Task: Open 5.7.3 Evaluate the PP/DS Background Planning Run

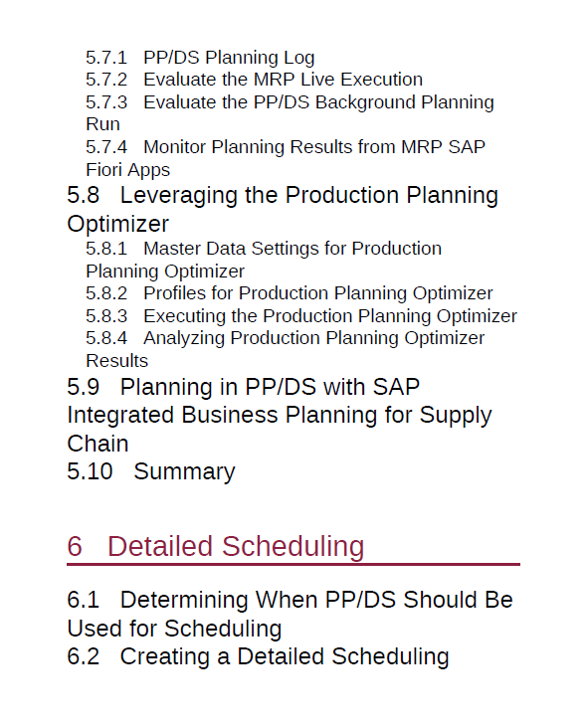Action: click(290, 112)
